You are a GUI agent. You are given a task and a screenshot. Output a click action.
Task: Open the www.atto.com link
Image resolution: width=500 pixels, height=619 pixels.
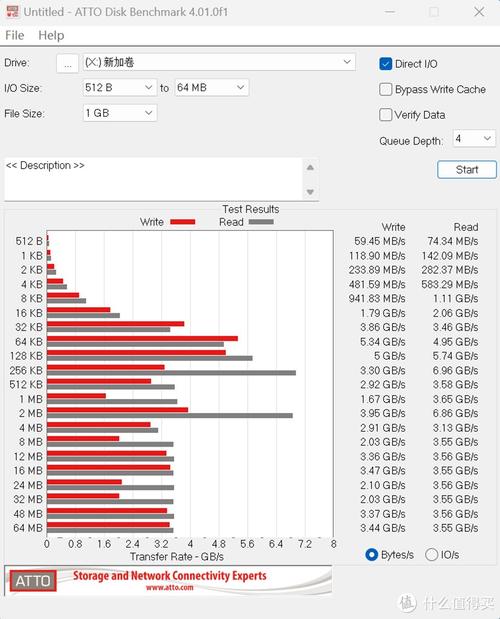pyautogui.click(x=170, y=588)
